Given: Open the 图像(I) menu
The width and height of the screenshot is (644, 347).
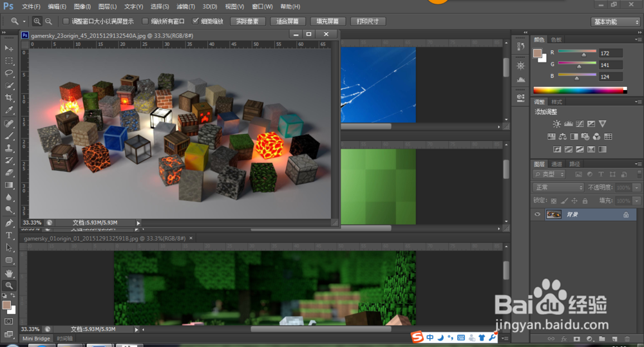Looking at the screenshot, I should tap(82, 6).
